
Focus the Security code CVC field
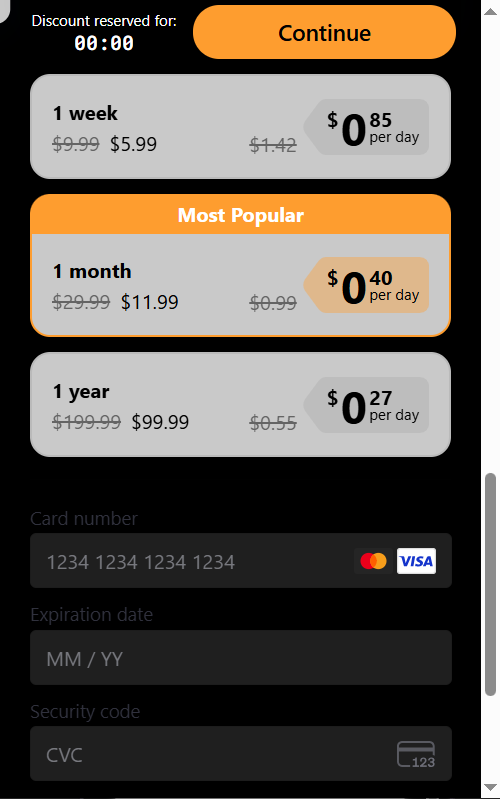tap(241, 754)
